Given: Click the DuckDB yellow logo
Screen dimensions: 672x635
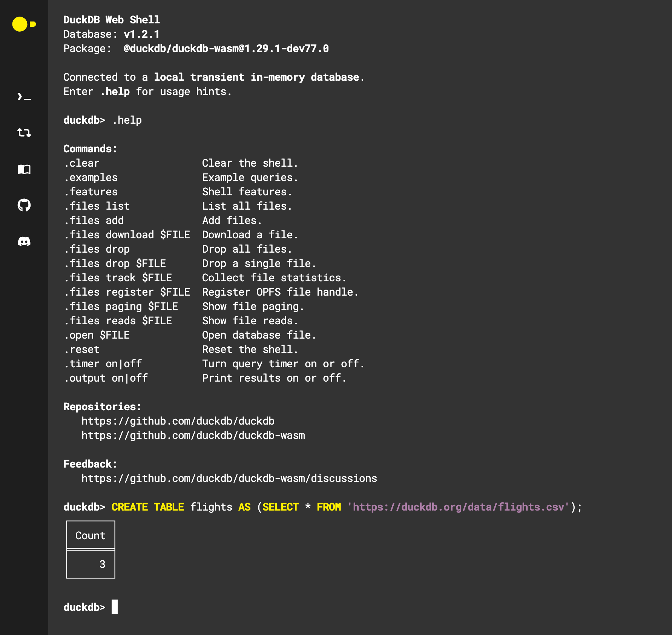Looking at the screenshot, I should point(24,24).
